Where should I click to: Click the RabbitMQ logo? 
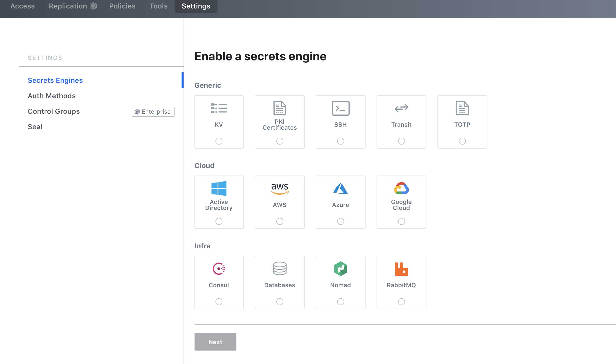[402, 269]
